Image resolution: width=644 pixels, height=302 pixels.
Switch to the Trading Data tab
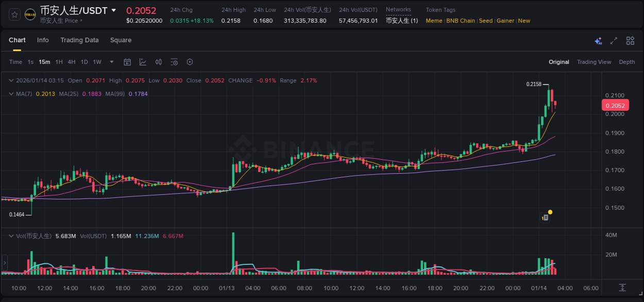pos(79,40)
